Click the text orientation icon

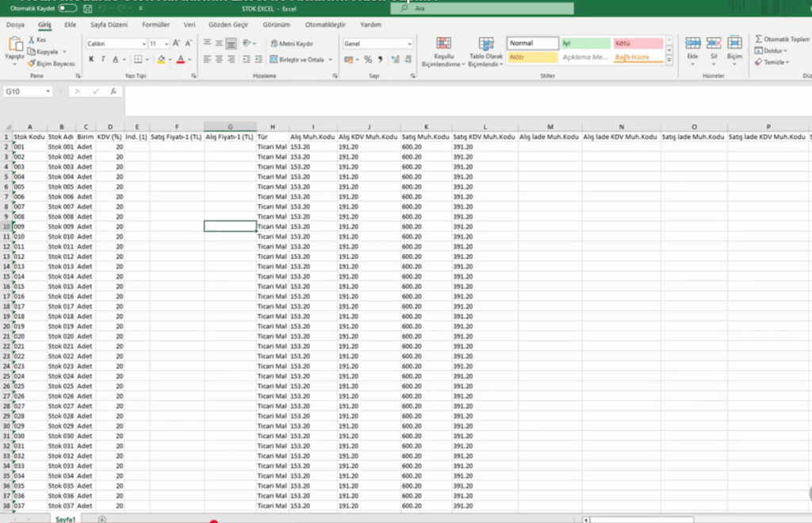247,44
